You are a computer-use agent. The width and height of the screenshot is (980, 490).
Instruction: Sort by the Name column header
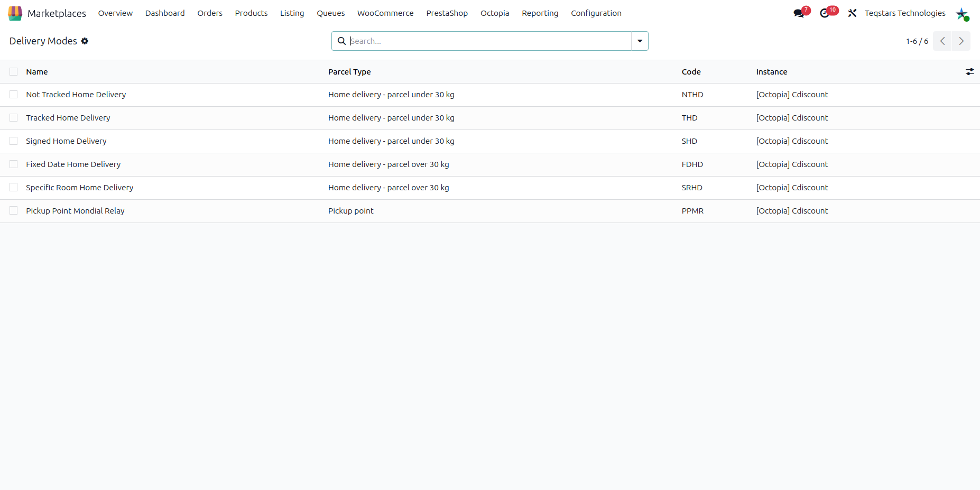[37, 72]
